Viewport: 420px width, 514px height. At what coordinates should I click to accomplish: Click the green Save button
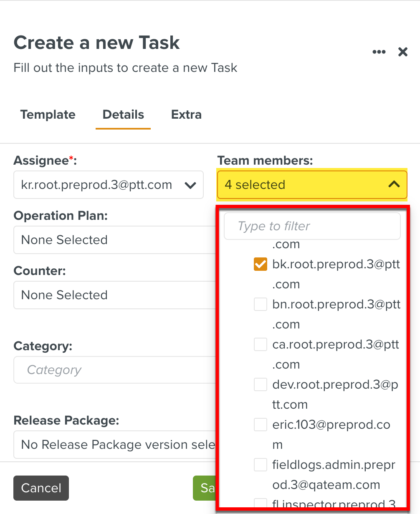click(205, 488)
